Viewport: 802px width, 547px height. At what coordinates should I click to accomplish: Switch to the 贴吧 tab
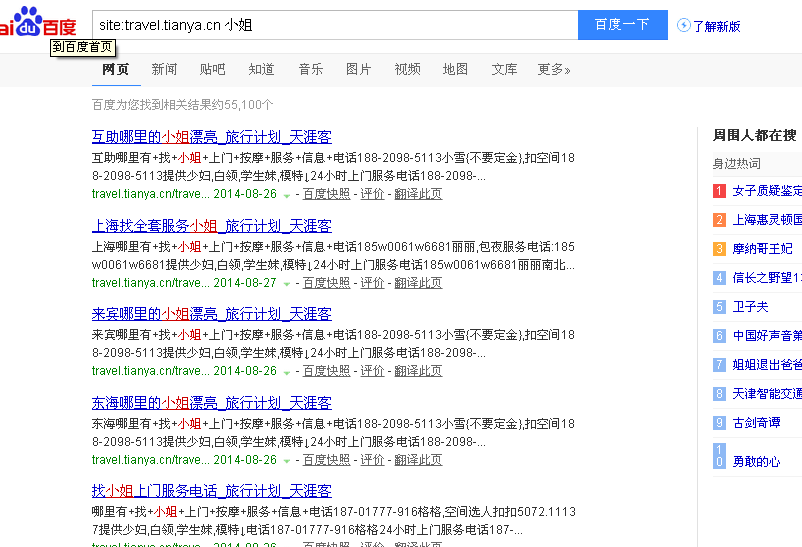pyautogui.click(x=212, y=69)
